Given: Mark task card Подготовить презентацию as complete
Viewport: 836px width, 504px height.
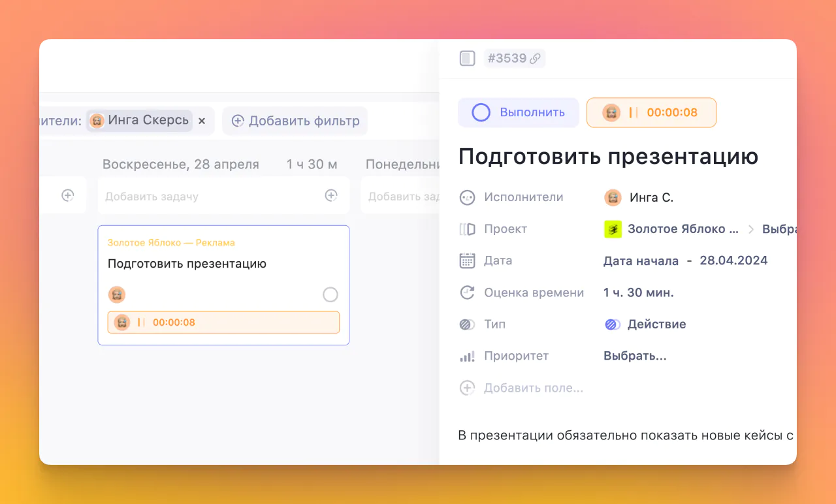Looking at the screenshot, I should pos(330,294).
